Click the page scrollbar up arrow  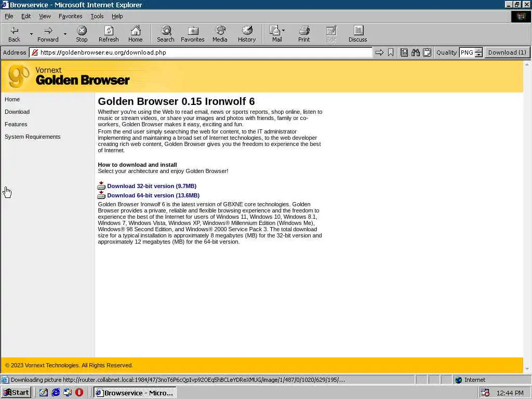[527, 64]
